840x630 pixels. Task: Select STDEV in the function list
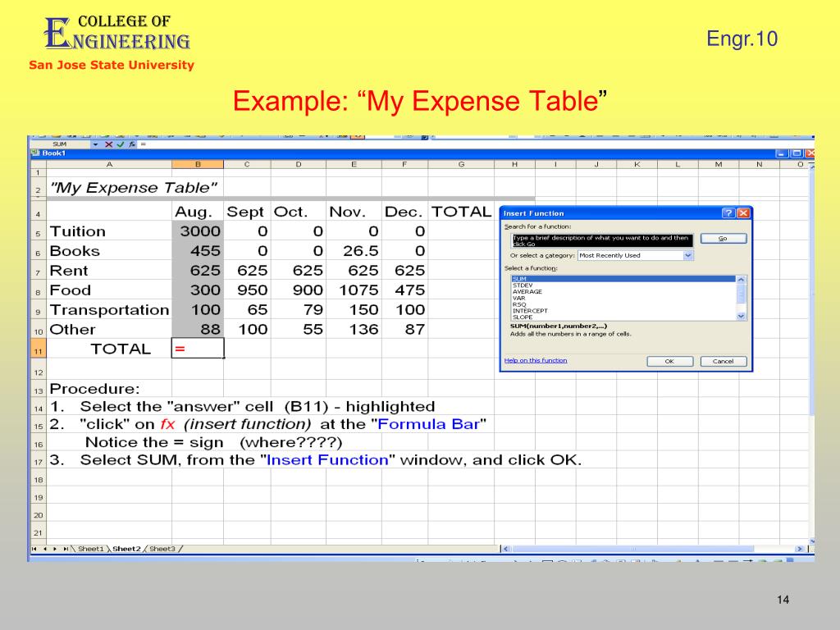point(522,285)
